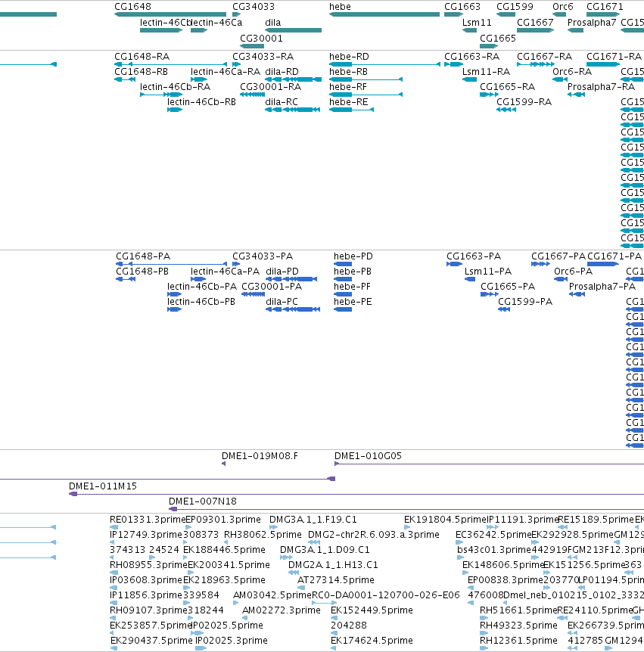Click protein label Lsm11-PA

click(x=488, y=271)
